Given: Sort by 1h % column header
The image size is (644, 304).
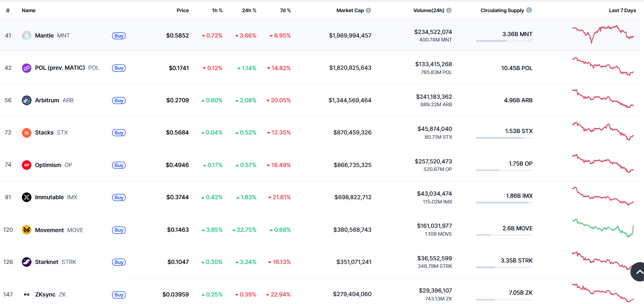Looking at the screenshot, I should pos(217,10).
